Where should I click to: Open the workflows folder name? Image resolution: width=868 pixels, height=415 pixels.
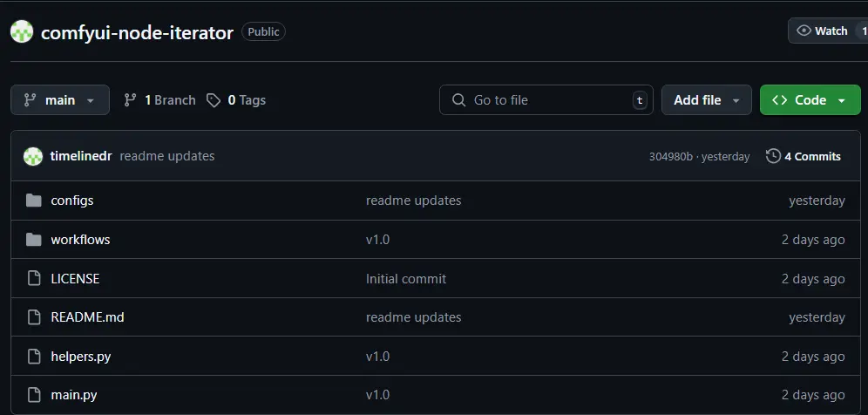coord(80,240)
